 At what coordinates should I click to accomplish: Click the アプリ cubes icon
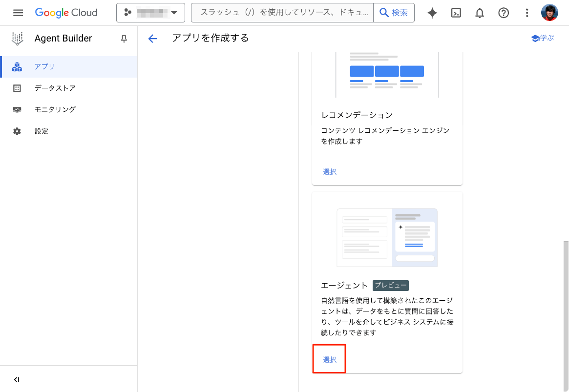tap(17, 67)
